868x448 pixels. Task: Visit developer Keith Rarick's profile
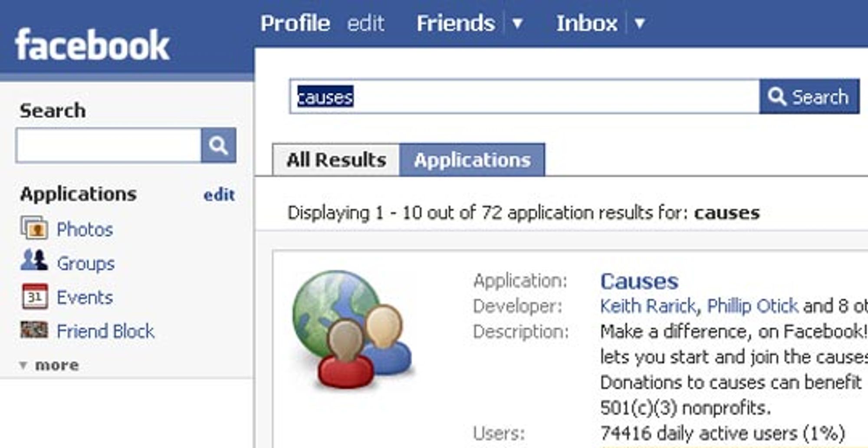(x=648, y=306)
